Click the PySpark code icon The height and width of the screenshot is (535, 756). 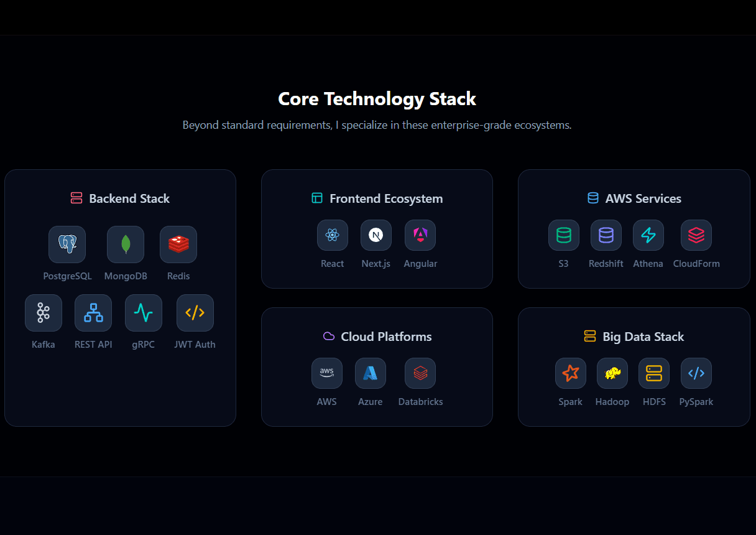point(696,373)
